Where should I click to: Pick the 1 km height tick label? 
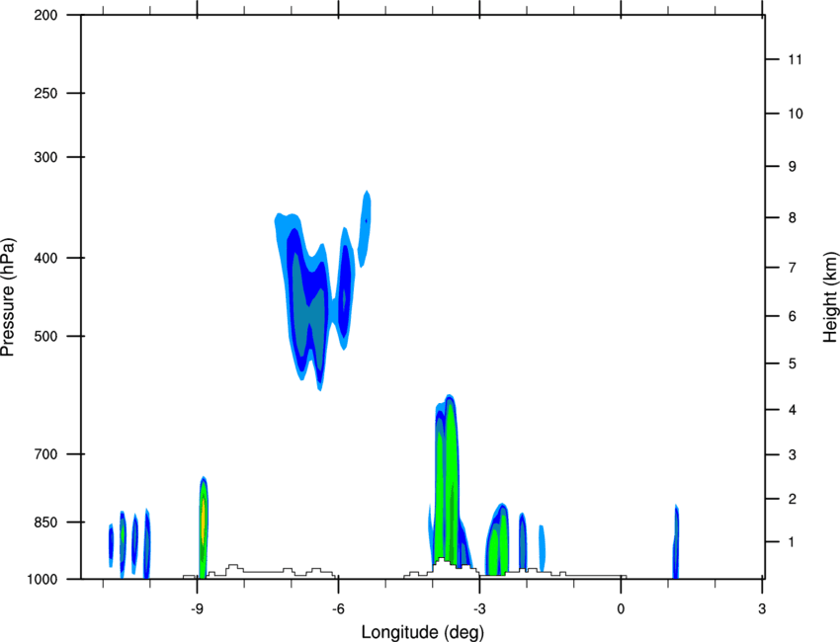pyautogui.click(x=793, y=542)
